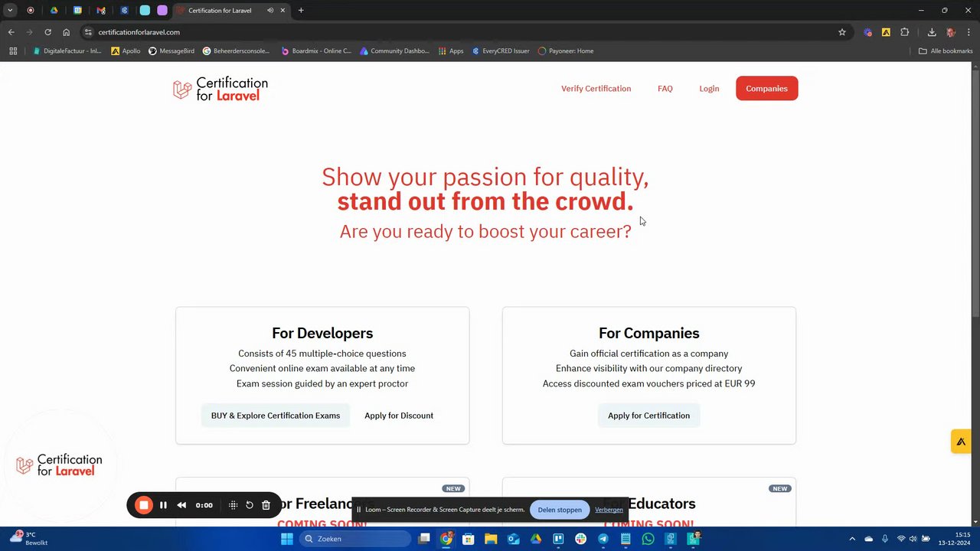This screenshot has height=551, width=980.
Task: Click the Certification for Laravel header logo
Action: click(220, 89)
